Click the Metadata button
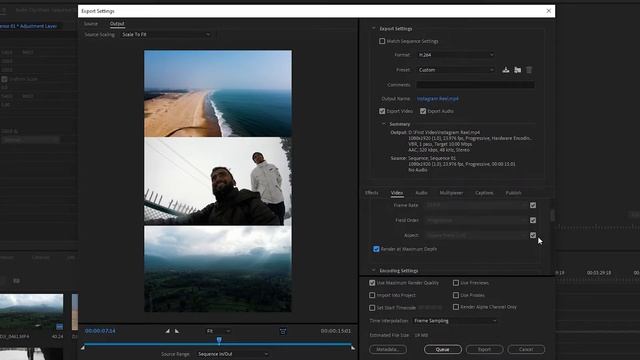This screenshot has height=360, width=640. tap(388, 349)
